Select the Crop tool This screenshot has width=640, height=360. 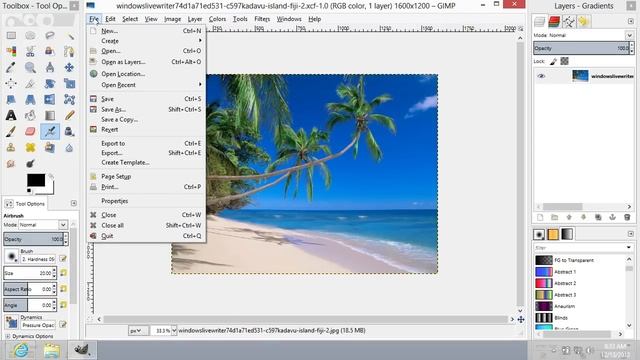coord(30,84)
